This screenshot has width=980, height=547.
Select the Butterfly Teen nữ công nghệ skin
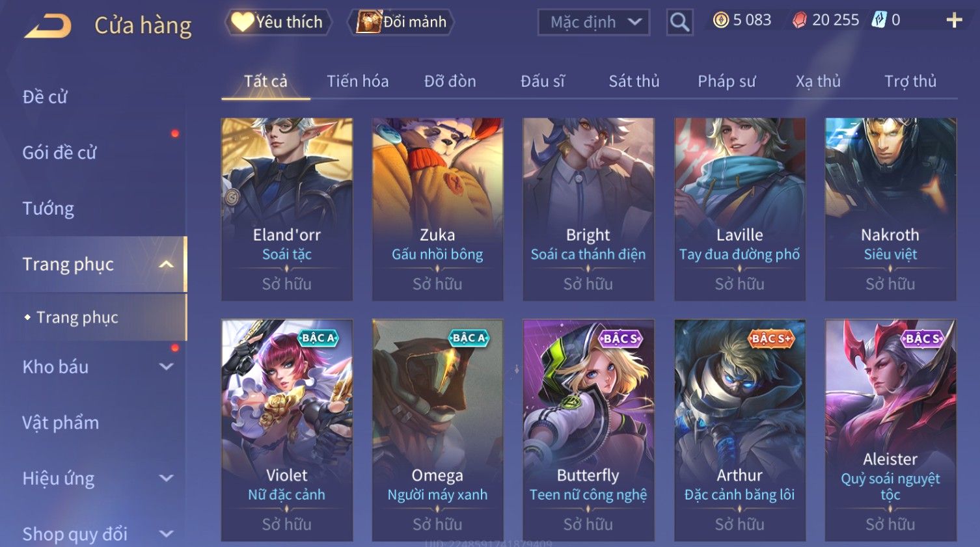(588, 430)
